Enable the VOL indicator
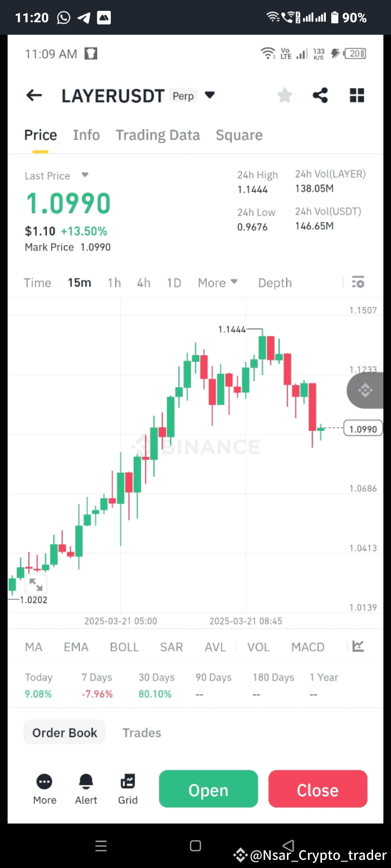The width and height of the screenshot is (391, 868). tap(258, 647)
